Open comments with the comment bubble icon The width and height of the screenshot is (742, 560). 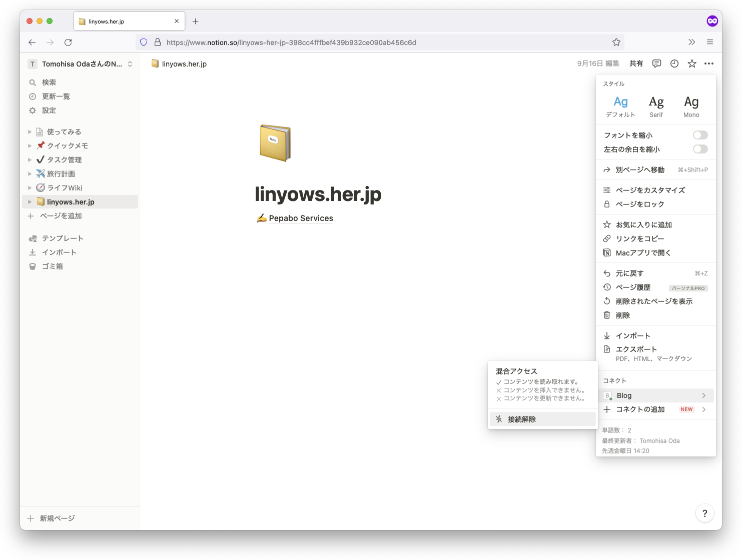pos(656,63)
